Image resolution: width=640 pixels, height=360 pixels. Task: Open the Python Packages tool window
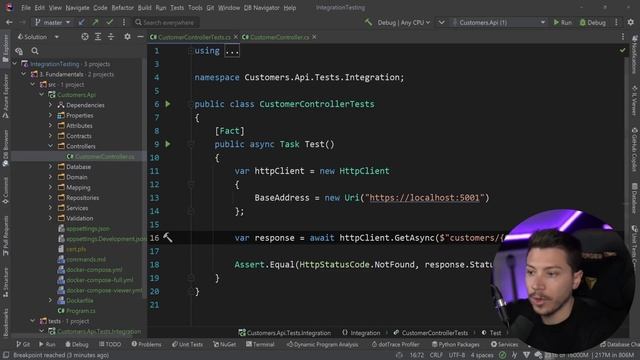pos(456,344)
